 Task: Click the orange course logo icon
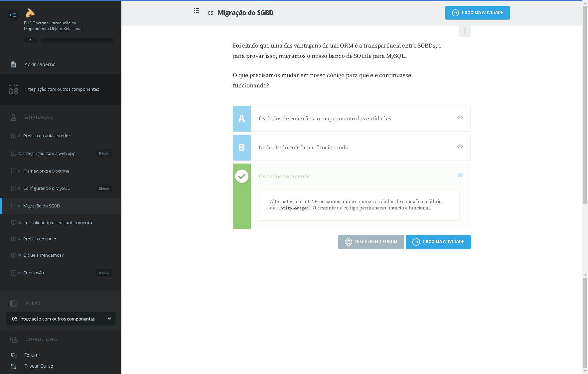click(30, 13)
